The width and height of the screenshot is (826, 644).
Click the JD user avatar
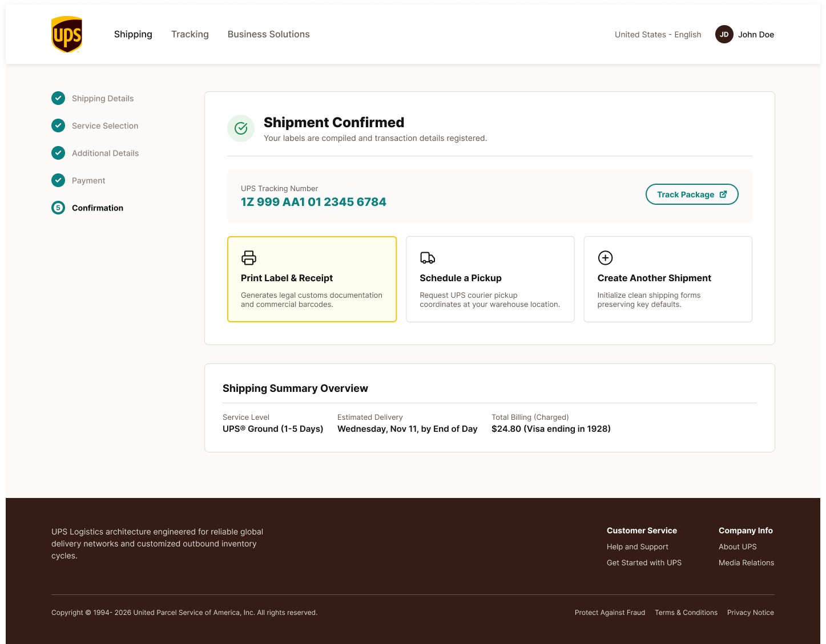(x=724, y=34)
